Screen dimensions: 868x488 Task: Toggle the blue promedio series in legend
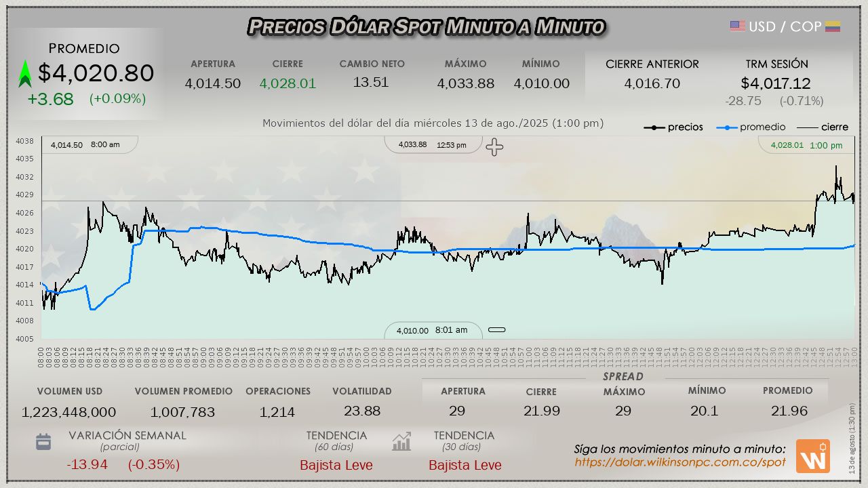click(x=752, y=127)
